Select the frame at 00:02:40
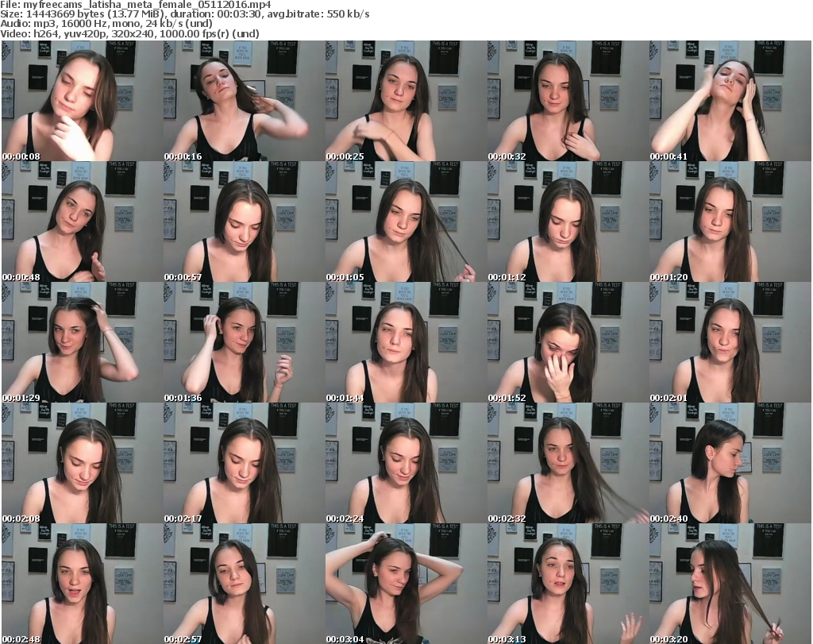This screenshot has height=644, width=813. pos(730,463)
